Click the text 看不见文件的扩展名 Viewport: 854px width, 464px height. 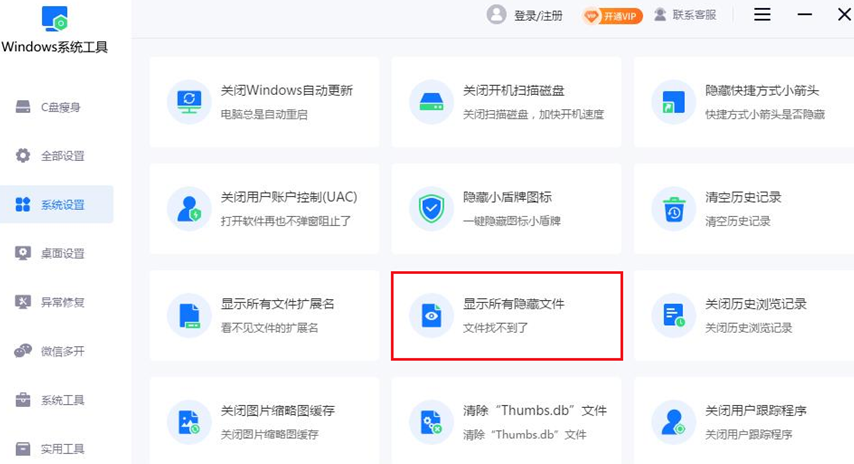point(270,328)
